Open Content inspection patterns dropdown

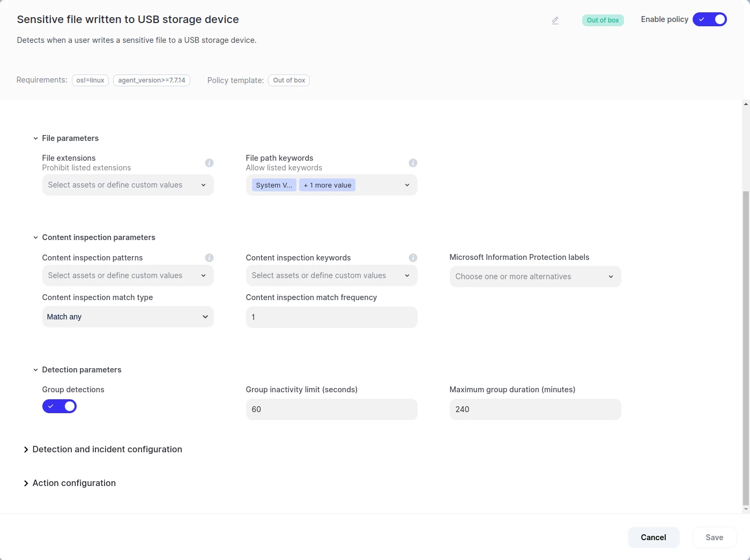128,275
